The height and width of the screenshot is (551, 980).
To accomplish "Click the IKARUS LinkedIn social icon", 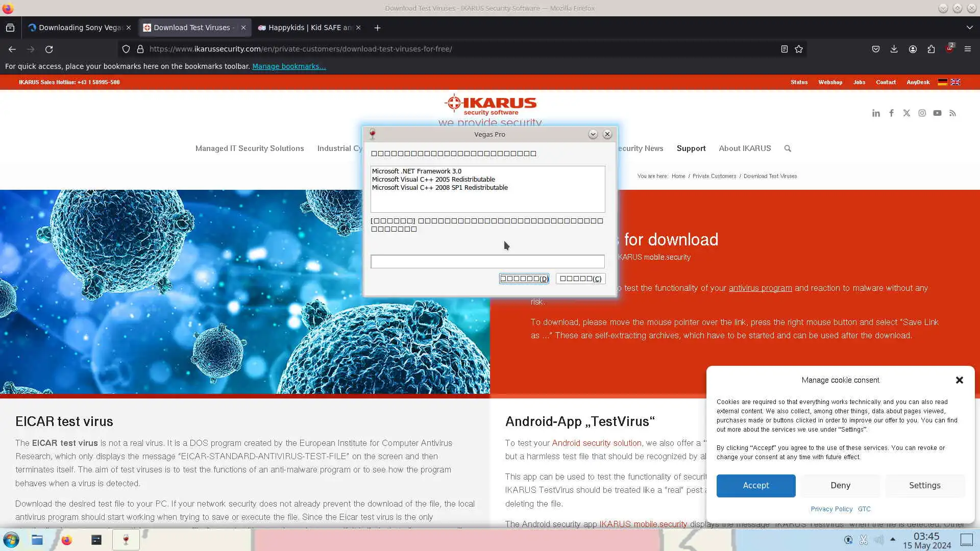I will click(876, 113).
